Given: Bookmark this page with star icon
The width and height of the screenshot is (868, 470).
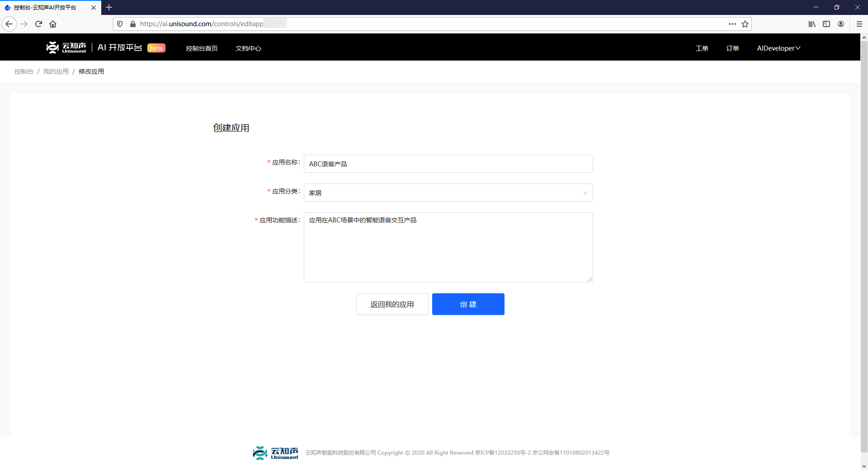Looking at the screenshot, I should 745,24.
